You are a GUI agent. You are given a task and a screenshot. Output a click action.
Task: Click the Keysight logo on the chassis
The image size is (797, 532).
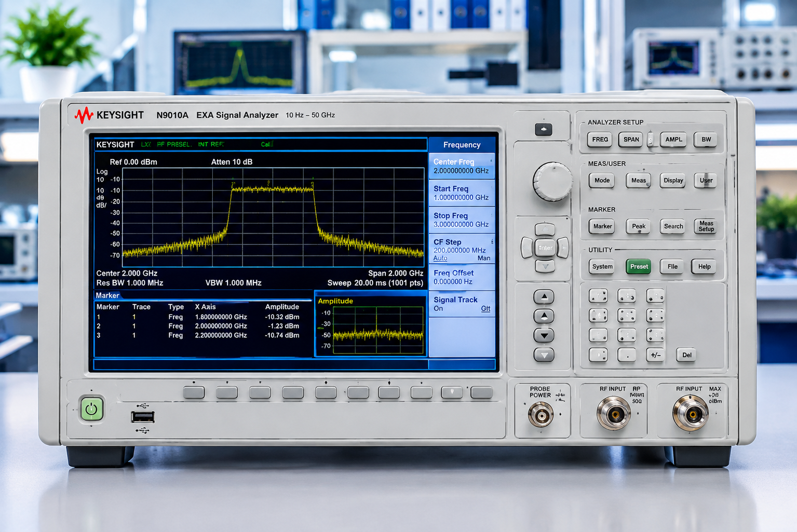pos(110,115)
